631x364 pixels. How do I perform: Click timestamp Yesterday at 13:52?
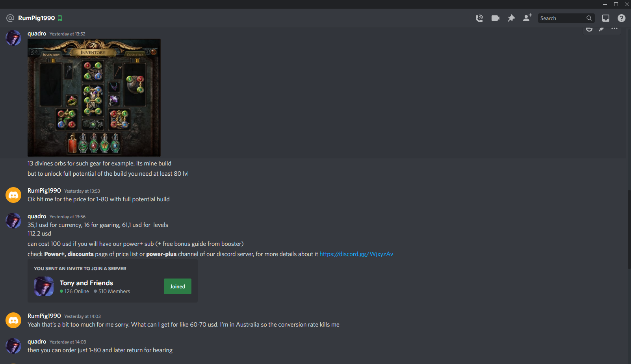coord(67,34)
